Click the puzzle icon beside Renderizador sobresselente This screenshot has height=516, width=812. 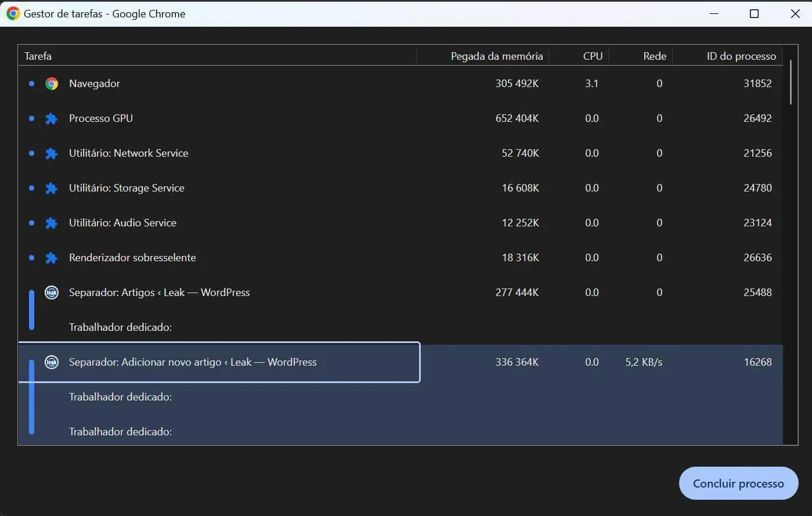tap(52, 258)
